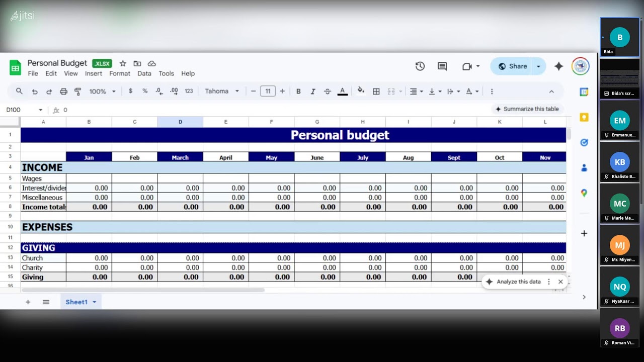644x362 pixels.
Task: Click Summarize this table
Action: click(527, 109)
